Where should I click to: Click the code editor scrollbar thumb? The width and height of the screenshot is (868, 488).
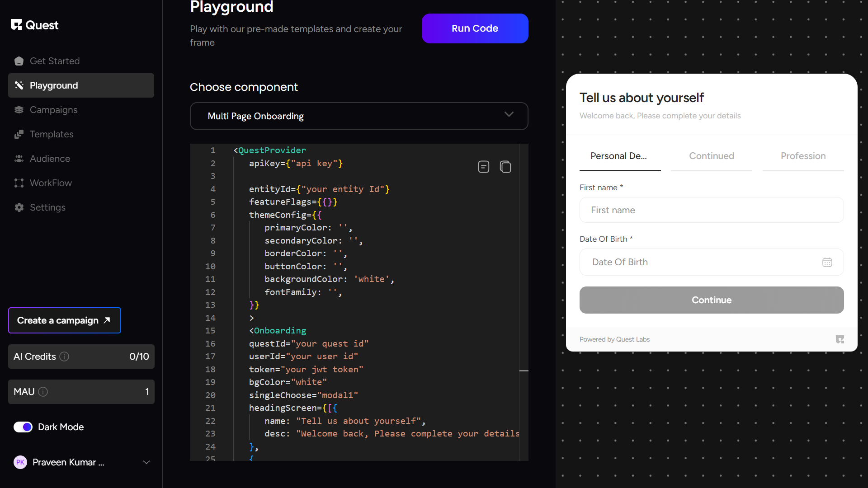pos(524,371)
